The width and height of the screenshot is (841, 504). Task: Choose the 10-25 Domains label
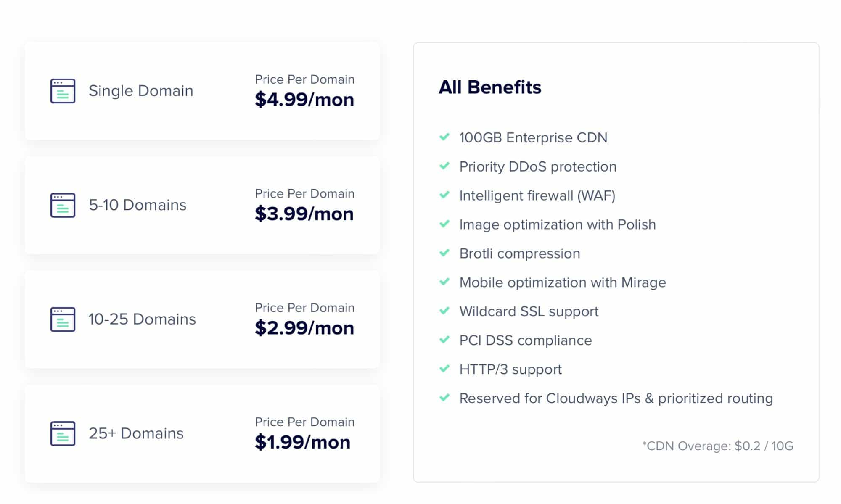[x=142, y=319]
